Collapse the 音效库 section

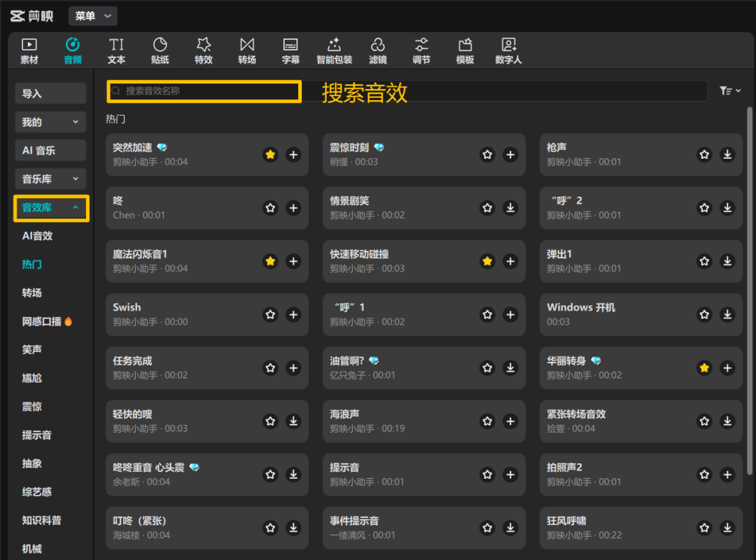50,208
